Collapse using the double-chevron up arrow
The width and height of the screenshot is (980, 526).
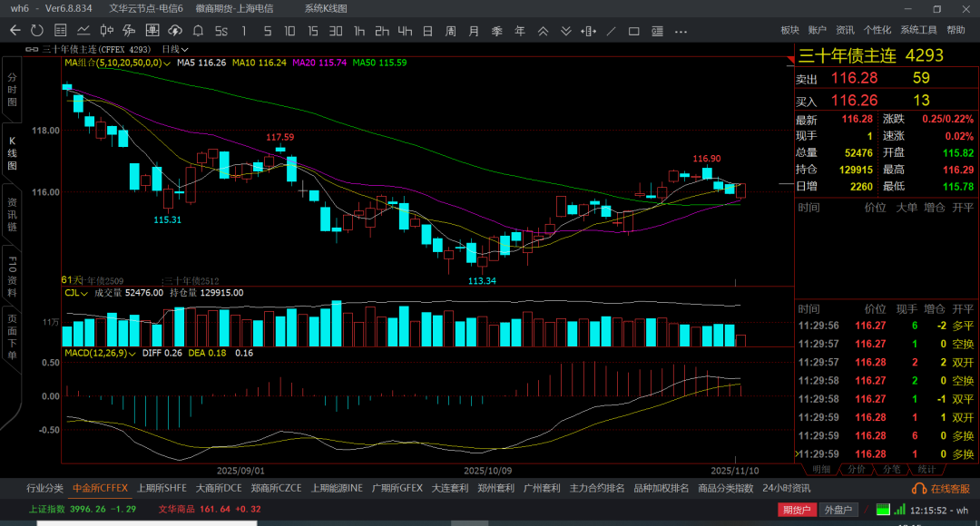tap(543, 30)
